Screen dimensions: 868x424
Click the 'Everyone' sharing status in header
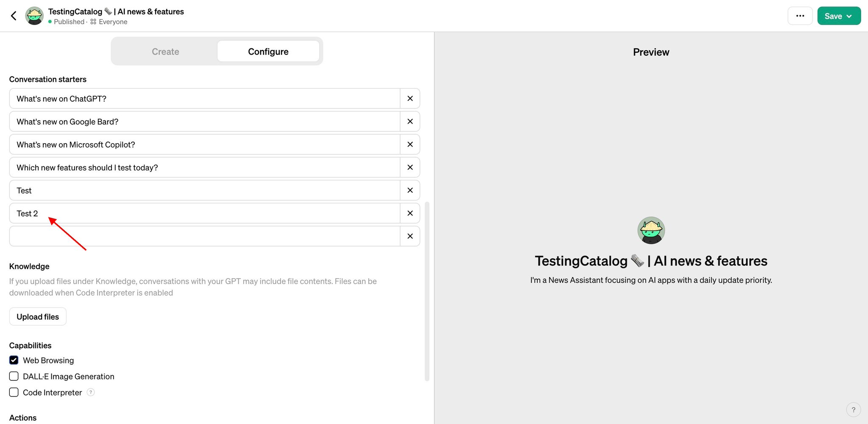point(109,22)
